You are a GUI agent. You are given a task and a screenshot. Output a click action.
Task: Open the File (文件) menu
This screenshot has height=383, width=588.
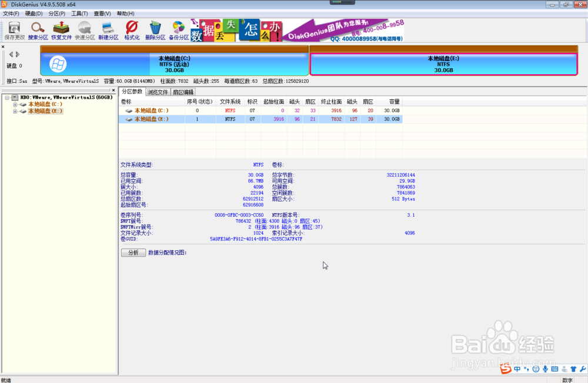pyautogui.click(x=11, y=14)
